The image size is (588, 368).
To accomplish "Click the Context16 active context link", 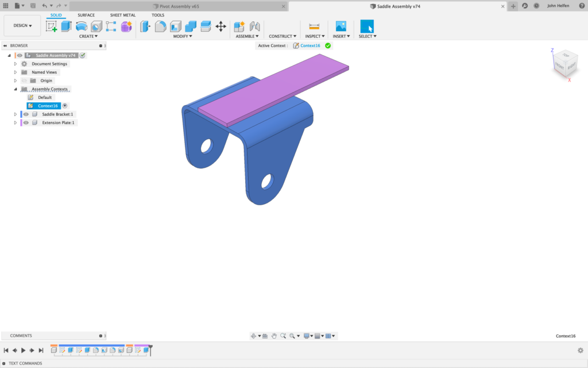I will 311,45.
